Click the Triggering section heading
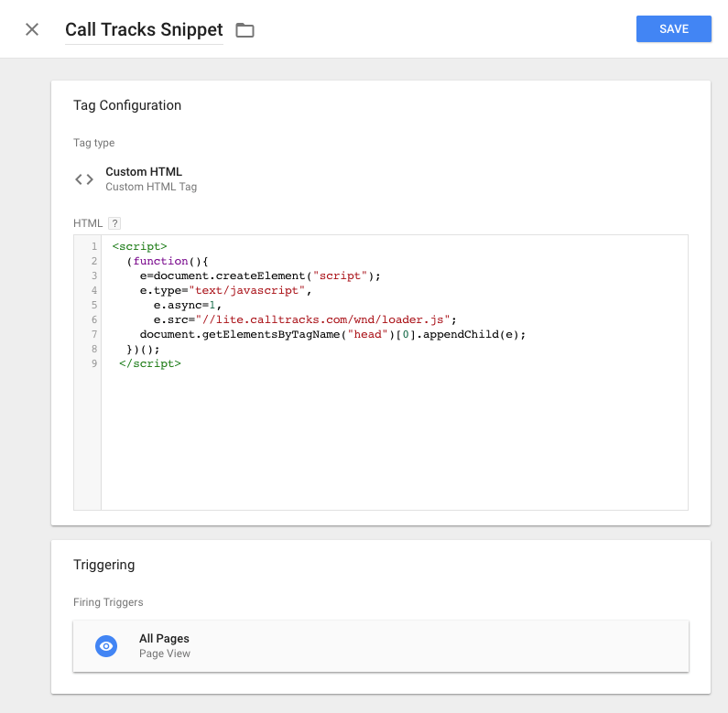 pyautogui.click(x=104, y=565)
